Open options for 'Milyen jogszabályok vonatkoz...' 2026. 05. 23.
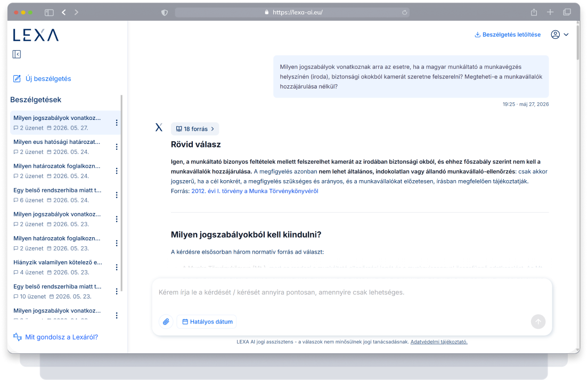 pyautogui.click(x=117, y=219)
